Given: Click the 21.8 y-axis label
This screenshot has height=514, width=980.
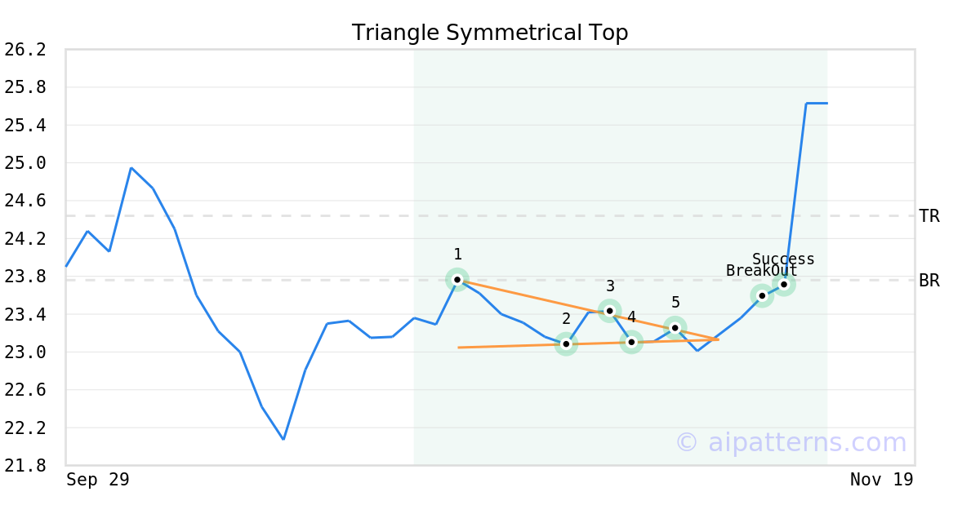Looking at the screenshot, I should (25, 466).
